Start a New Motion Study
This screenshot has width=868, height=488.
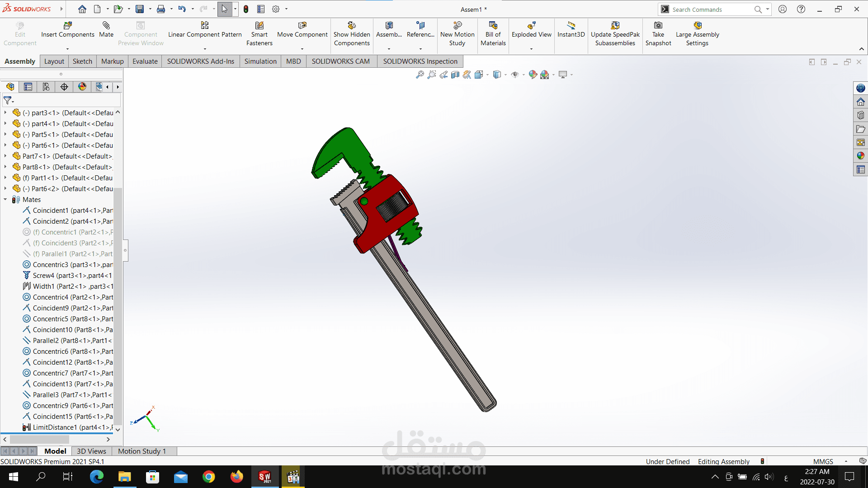[457, 34]
